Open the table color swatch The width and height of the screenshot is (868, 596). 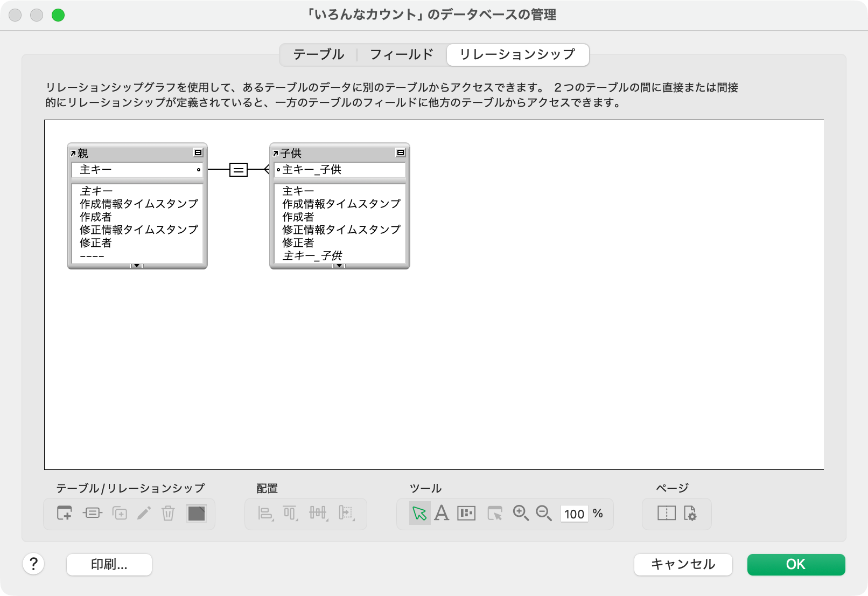[x=196, y=513]
